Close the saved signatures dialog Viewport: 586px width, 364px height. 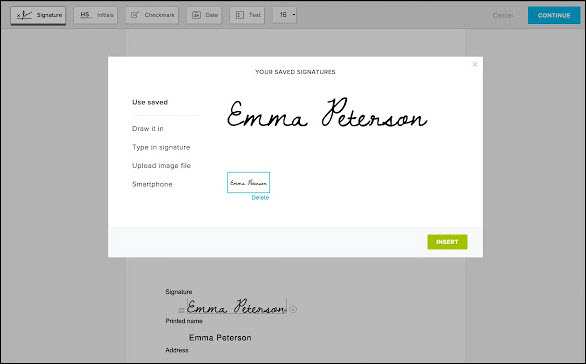(475, 65)
